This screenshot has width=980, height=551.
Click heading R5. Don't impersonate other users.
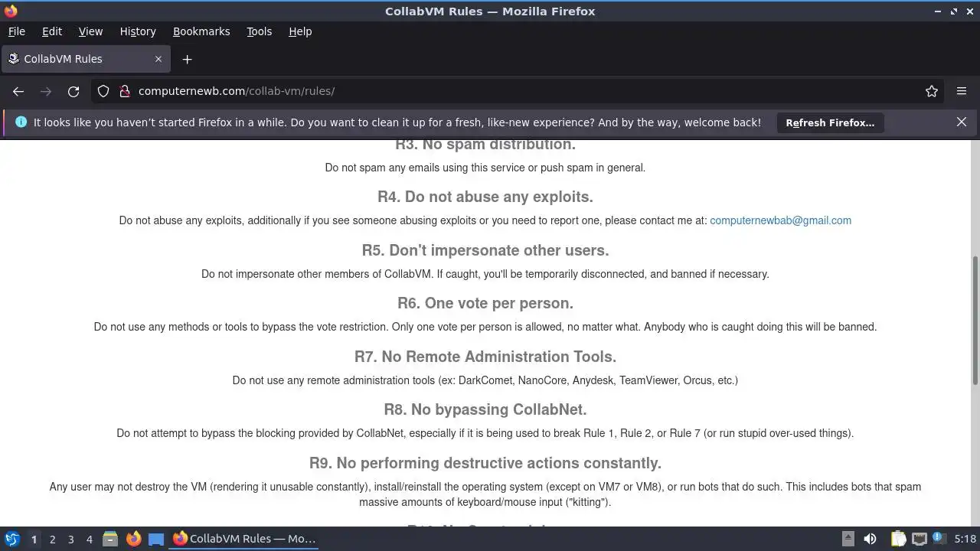click(485, 250)
